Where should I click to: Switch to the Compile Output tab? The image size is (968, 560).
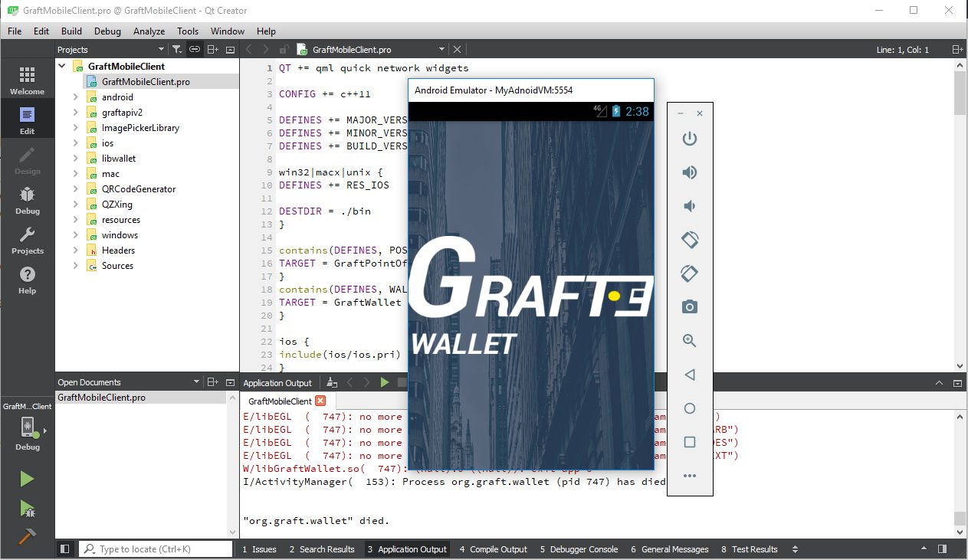(x=493, y=549)
